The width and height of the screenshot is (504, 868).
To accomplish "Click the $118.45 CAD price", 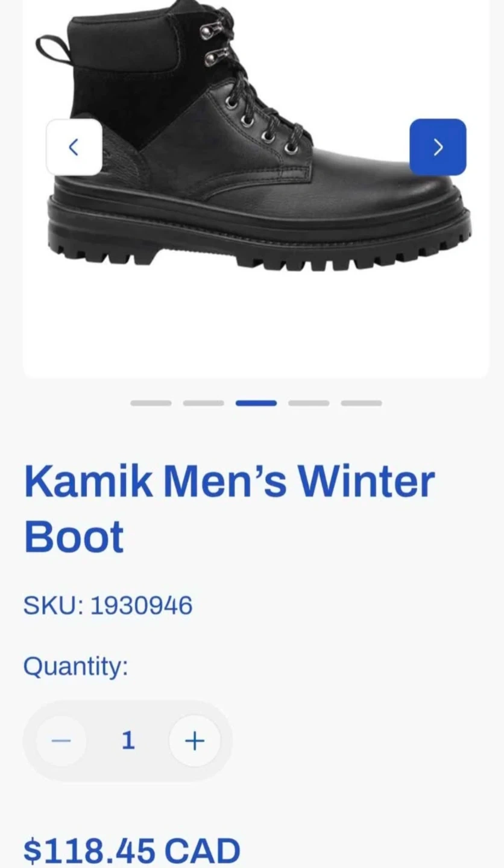I will pos(132,851).
